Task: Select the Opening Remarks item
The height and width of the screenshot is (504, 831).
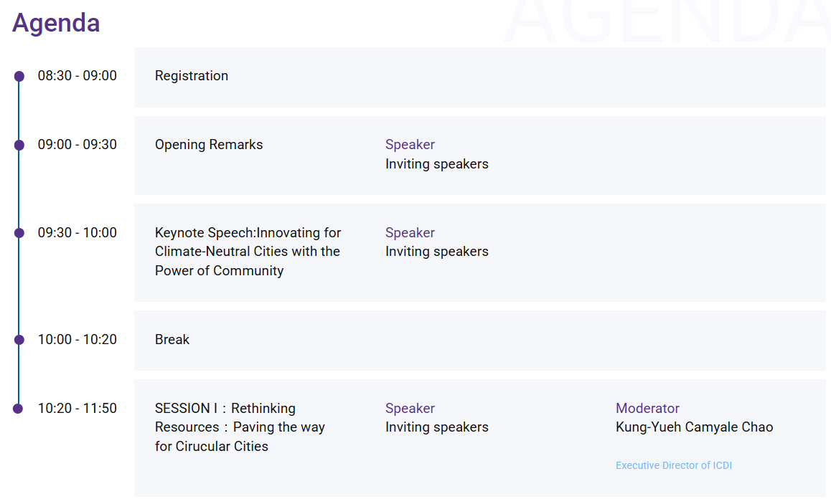Action: click(209, 145)
